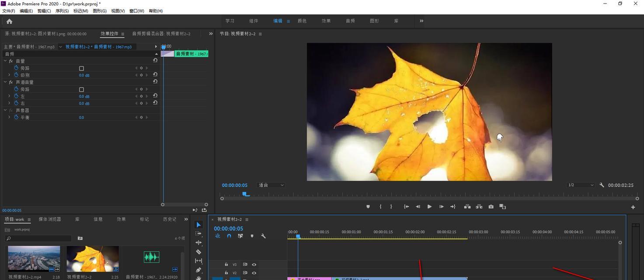Image resolution: width=644 pixels, height=280 pixels.
Task: Toggle insert sequences as nests icon
Action: 218,236
